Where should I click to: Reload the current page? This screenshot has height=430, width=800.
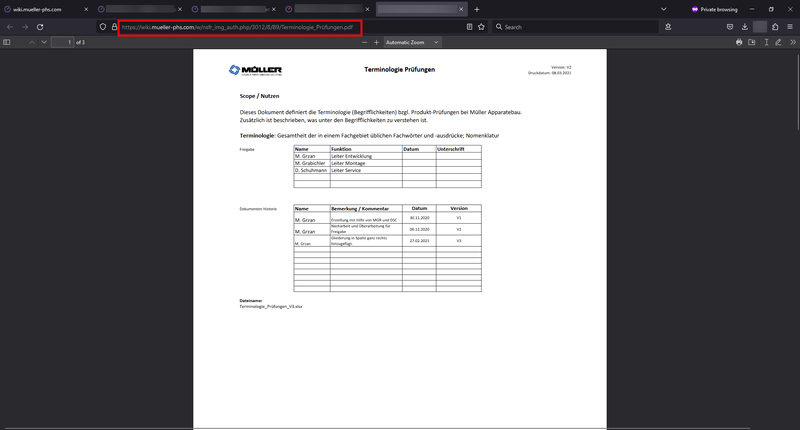pyautogui.click(x=40, y=27)
